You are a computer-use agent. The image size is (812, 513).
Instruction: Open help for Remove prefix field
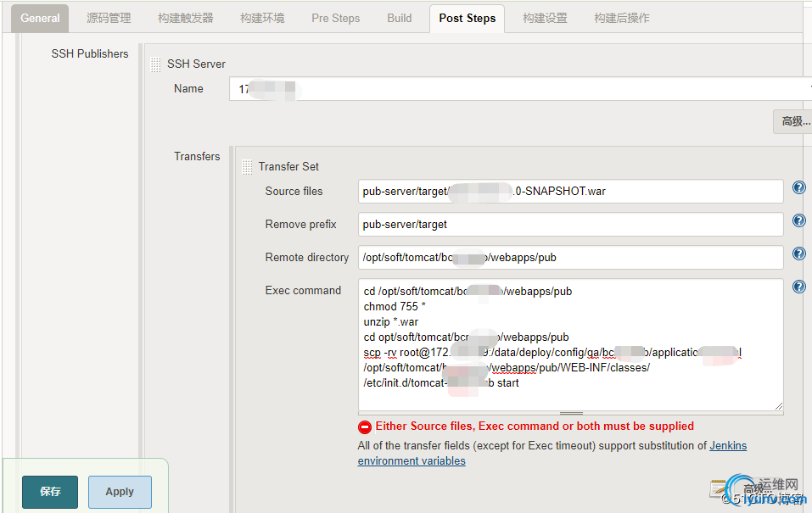tap(799, 220)
